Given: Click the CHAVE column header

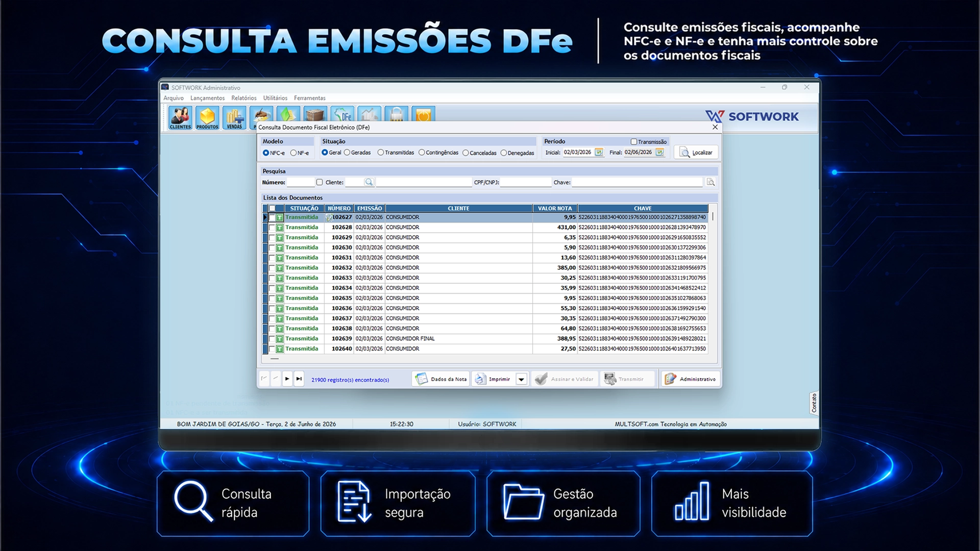Looking at the screenshot, I should tap(643, 208).
